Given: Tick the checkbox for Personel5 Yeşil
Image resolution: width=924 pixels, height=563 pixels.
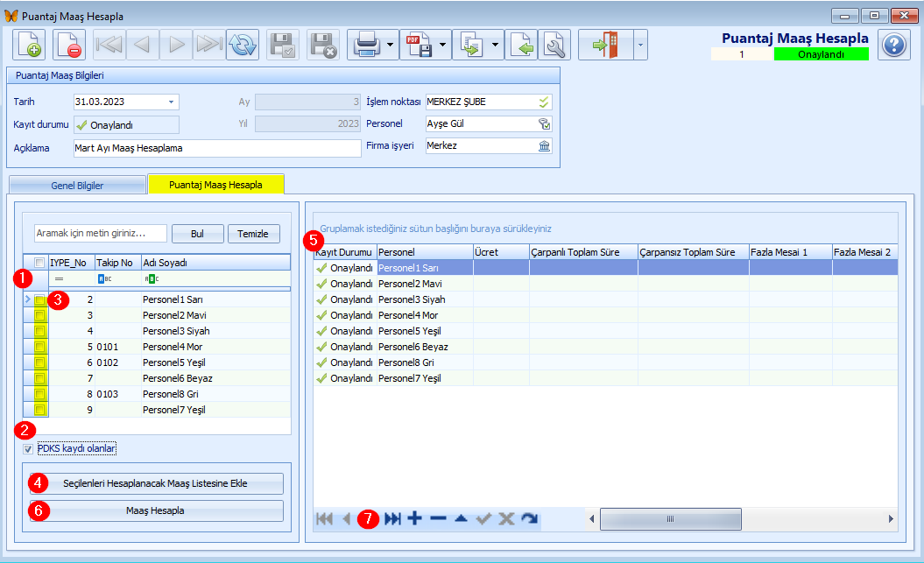Looking at the screenshot, I should 39,362.
